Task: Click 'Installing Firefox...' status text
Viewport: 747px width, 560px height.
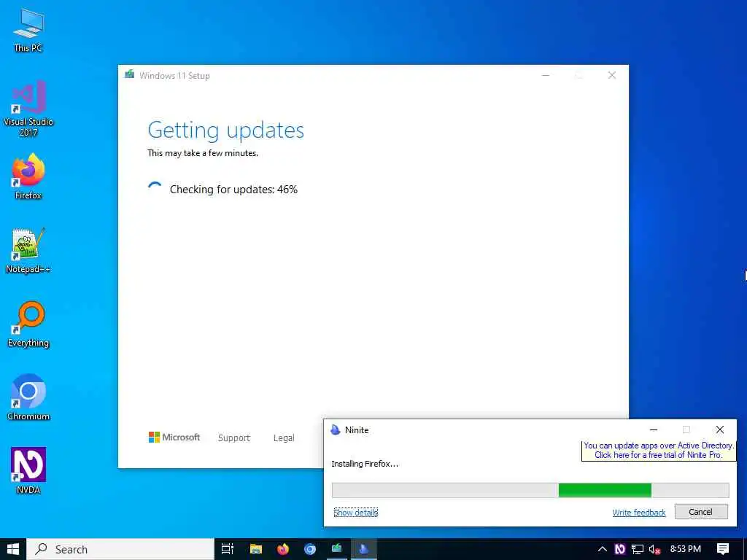Action: [x=365, y=464]
